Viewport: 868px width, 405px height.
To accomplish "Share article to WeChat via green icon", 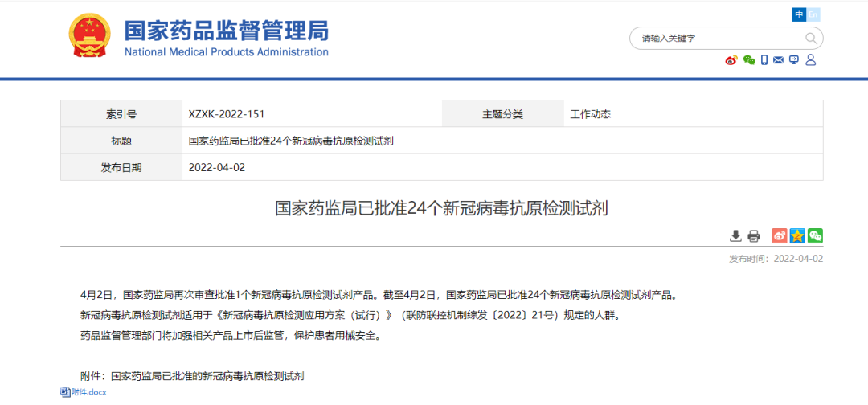I will click(x=815, y=235).
